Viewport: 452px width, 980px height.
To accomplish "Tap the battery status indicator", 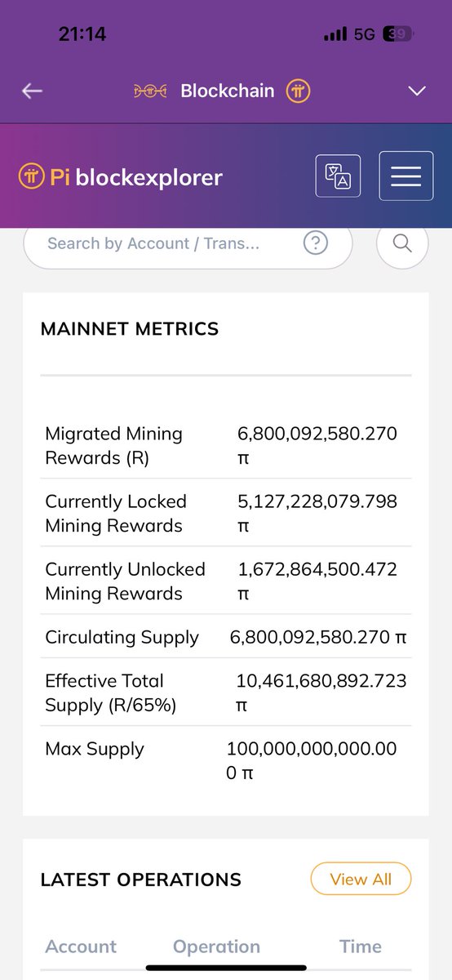I will (x=399, y=34).
